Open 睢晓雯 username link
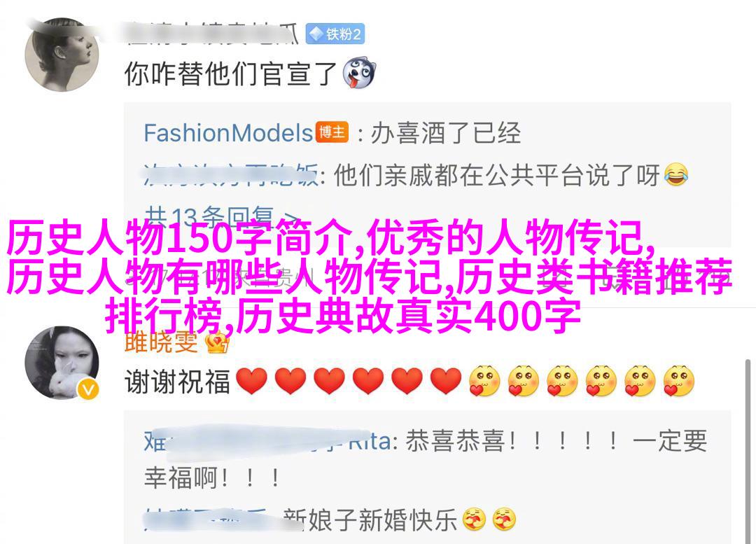 tap(162, 342)
